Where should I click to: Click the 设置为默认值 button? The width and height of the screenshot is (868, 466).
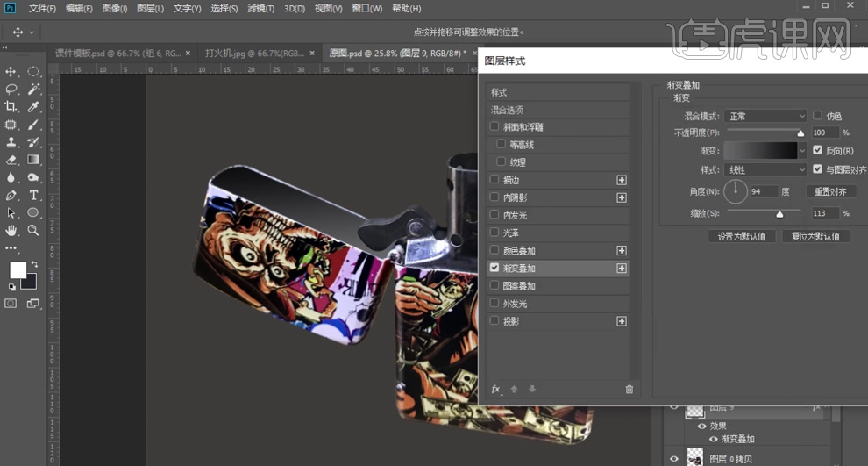pos(742,236)
